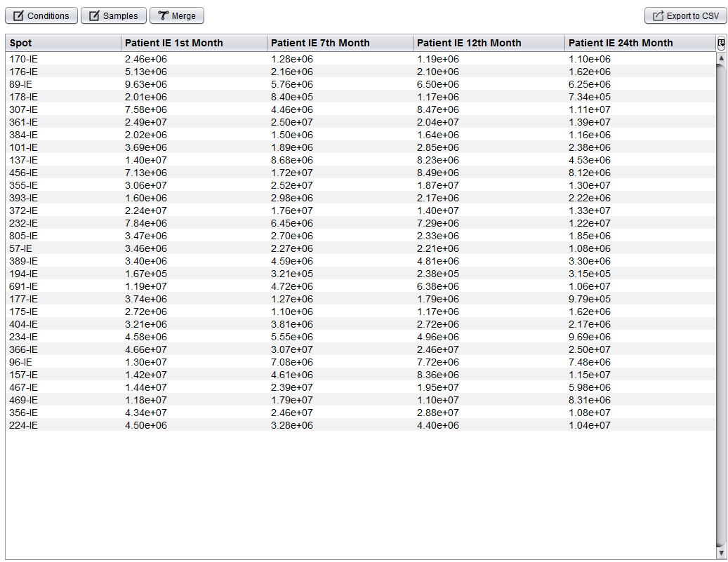
Task: Click the Conditions button
Action: click(x=41, y=15)
